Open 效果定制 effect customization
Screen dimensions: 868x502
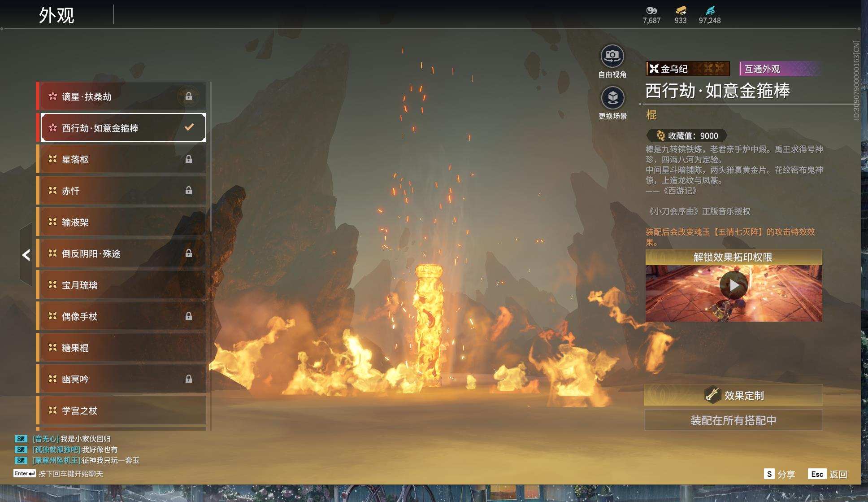pyautogui.click(x=733, y=395)
